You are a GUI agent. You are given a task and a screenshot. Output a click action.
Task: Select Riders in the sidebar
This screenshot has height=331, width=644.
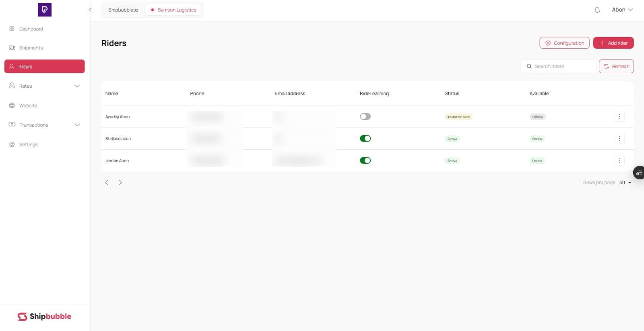tap(45, 67)
